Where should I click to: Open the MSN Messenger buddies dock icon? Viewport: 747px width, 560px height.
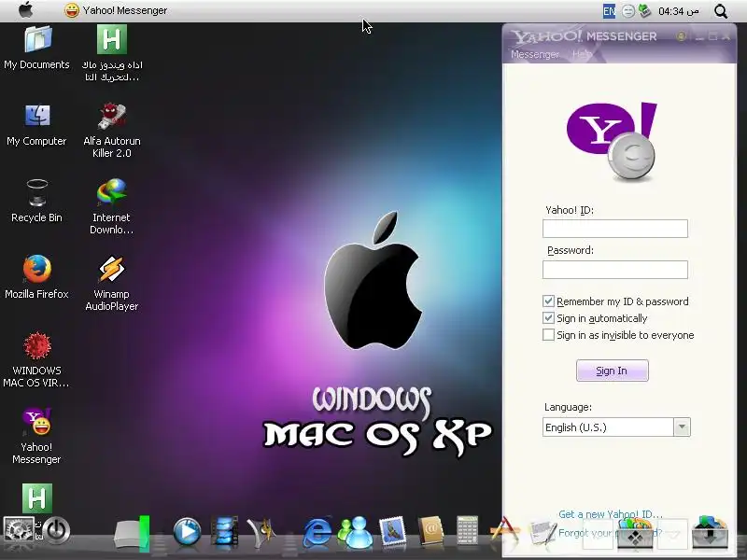[x=356, y=531]
